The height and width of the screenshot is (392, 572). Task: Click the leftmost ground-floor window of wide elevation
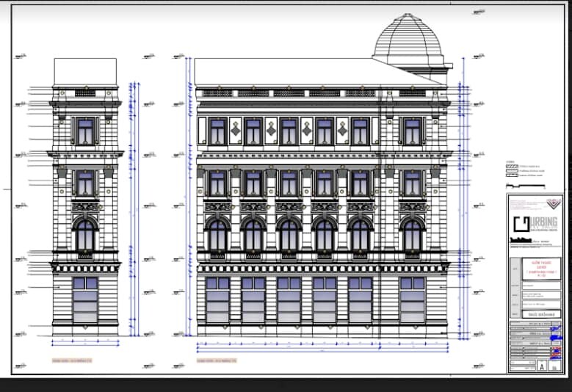[217, 299]
